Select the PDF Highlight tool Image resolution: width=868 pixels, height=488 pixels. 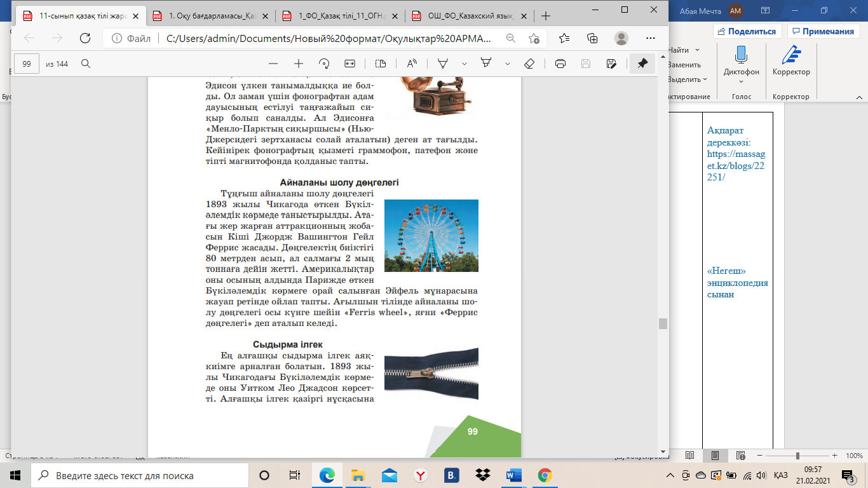point(486,64)
